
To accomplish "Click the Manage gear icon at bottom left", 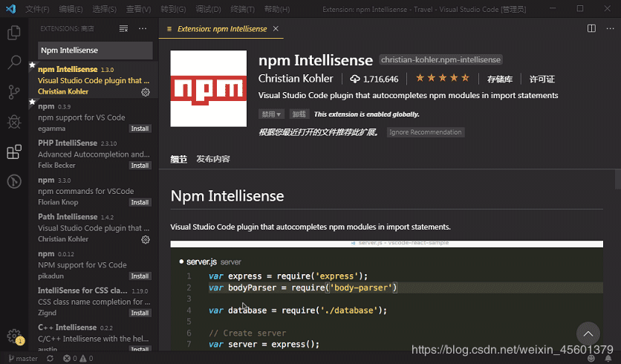I will point(13,336).
